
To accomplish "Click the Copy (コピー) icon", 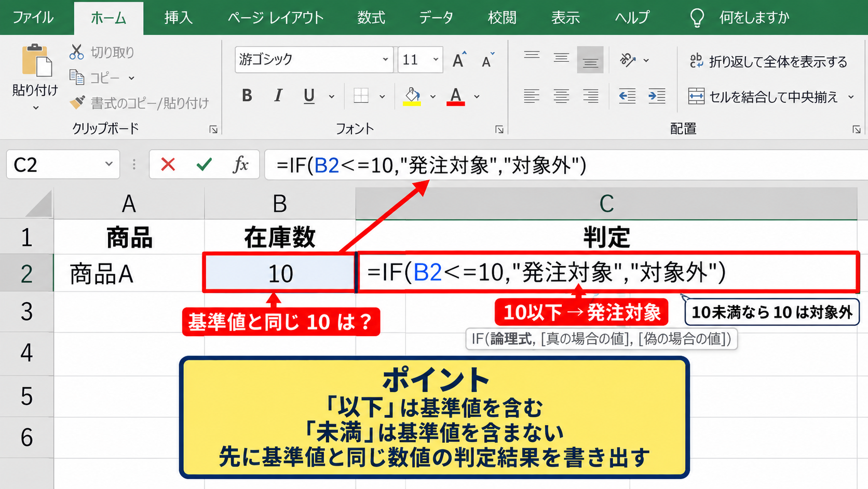I will (77, 77).
